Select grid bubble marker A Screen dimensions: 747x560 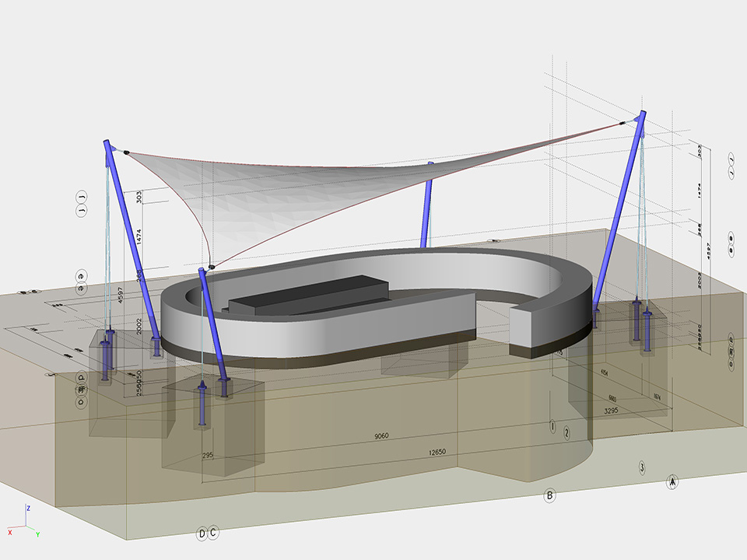672,482
